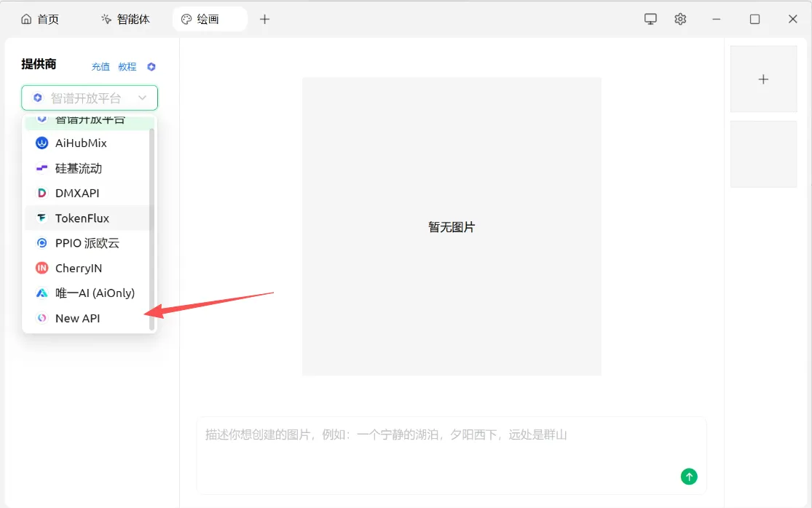
Task: Add a new tab with plus icon
Action: point(264,19)
